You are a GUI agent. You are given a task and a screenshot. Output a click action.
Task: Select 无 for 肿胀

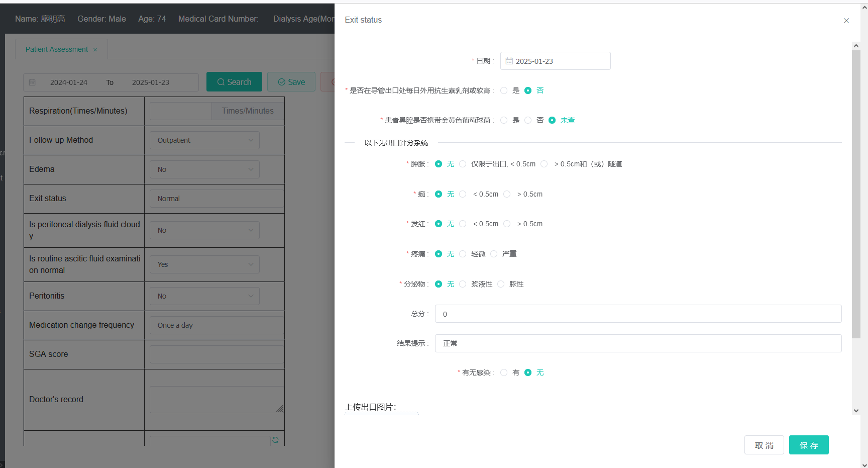439,164
